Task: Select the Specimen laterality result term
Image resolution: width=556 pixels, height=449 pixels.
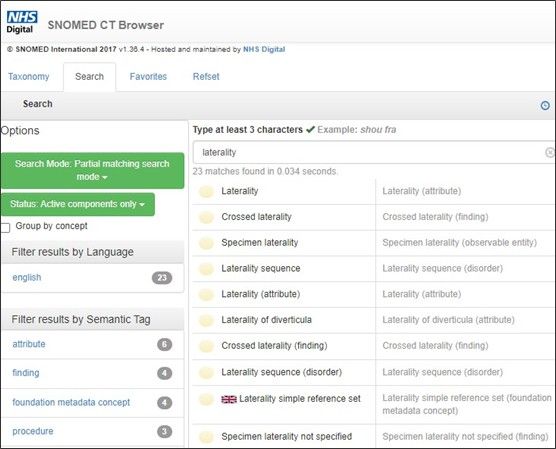Action: [260, 243]
